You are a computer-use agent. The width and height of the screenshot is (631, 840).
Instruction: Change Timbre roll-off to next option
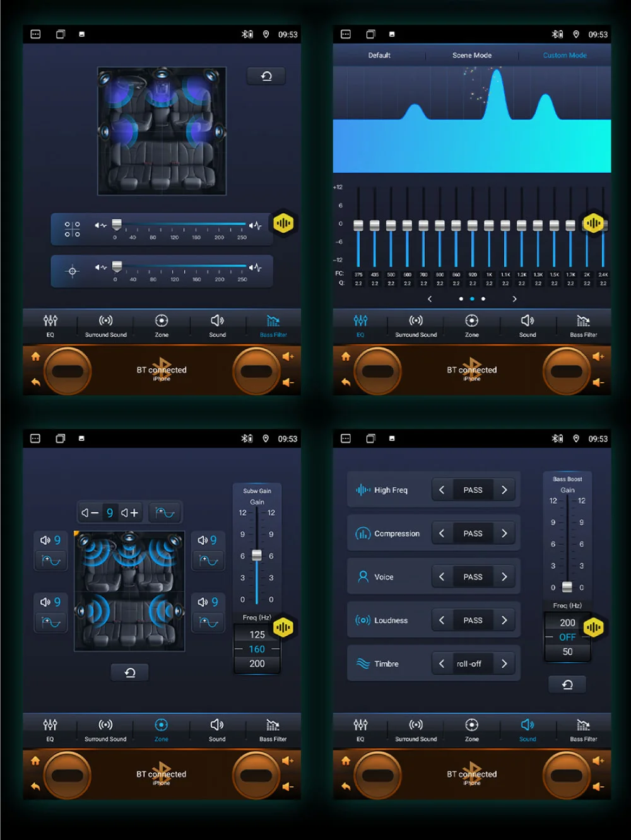pos(504,663)
